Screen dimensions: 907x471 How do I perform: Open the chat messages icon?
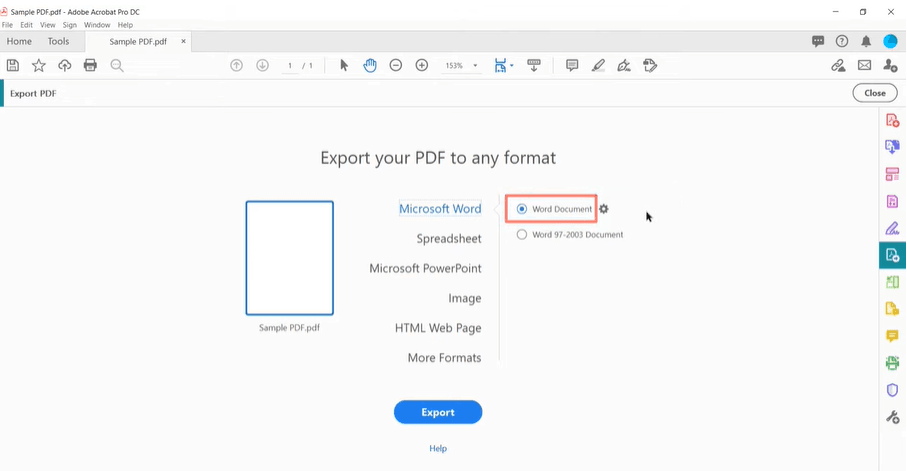pos(818,41)
